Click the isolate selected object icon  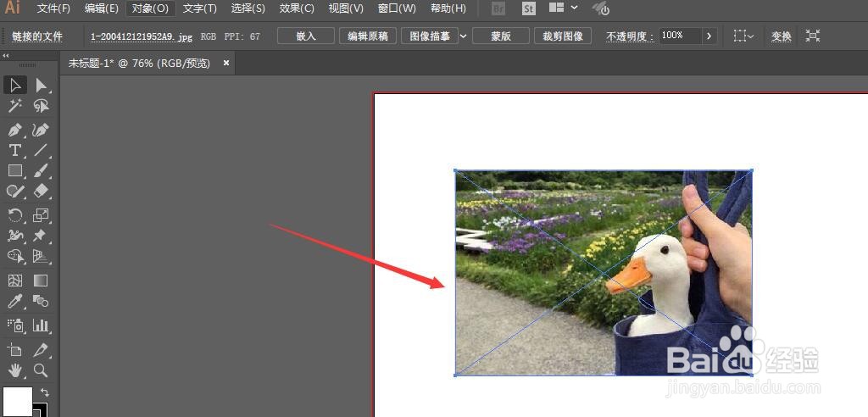813,36
